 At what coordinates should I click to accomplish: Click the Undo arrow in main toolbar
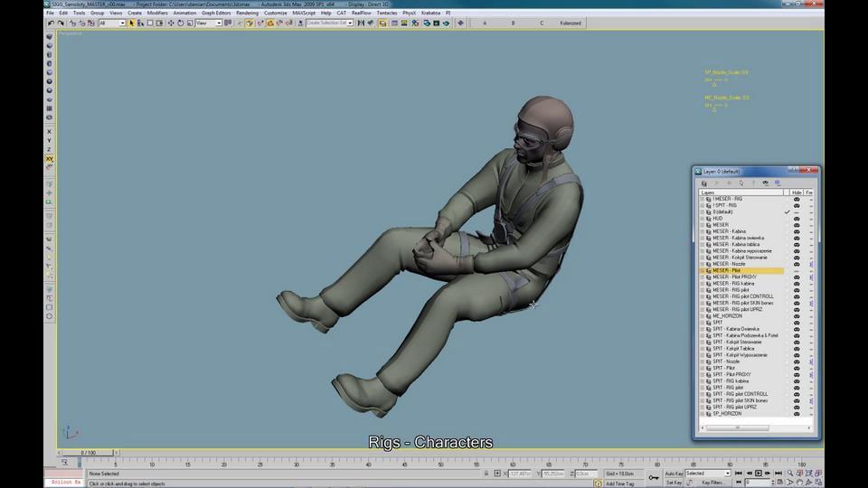click(51, 23)
